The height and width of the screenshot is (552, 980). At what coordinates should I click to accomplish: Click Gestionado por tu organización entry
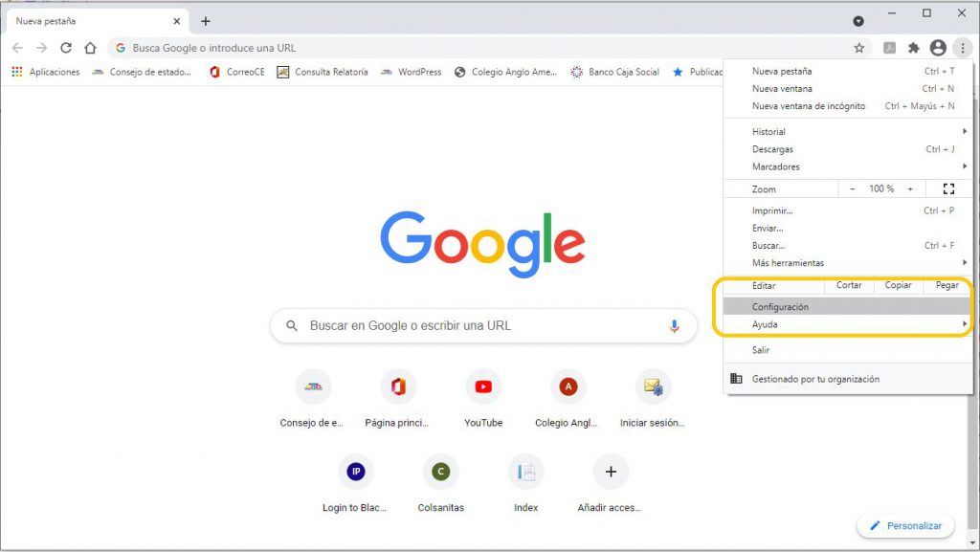point(848,379)
